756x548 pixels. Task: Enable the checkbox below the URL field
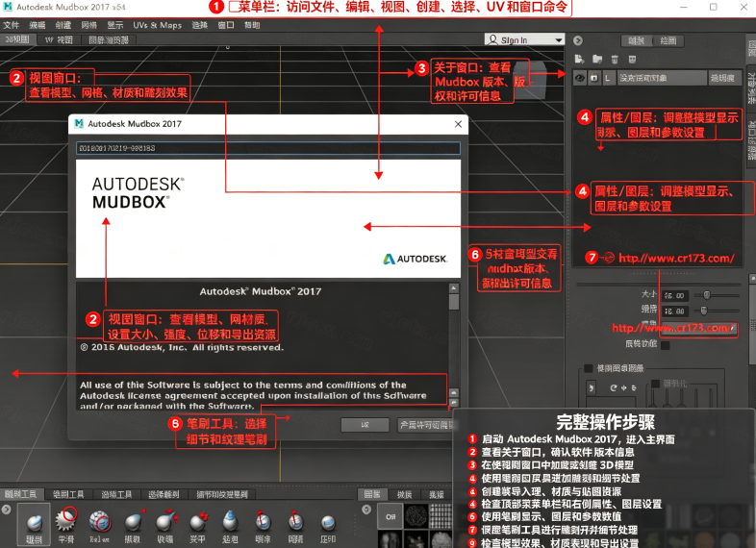[666, 344]
